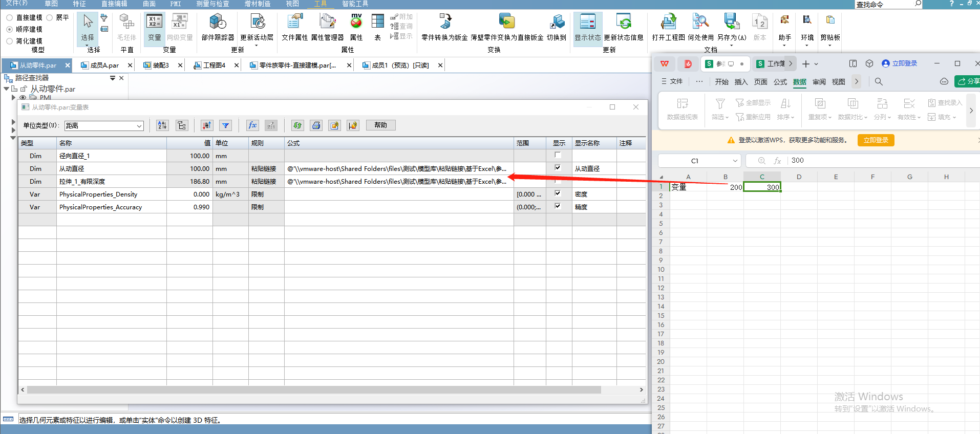Collapse the 从动零件.par tree node
Image resolution: width=980 pixels, height=434 pixels.
click(x=6, y=89)
